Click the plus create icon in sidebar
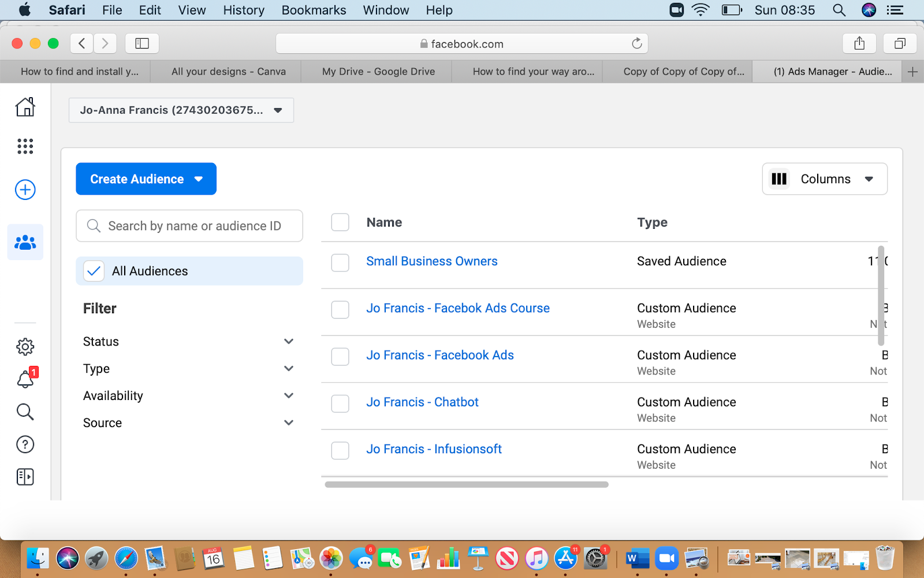The image size is (924, 578). pyautogui.click(x=25, y=190)
